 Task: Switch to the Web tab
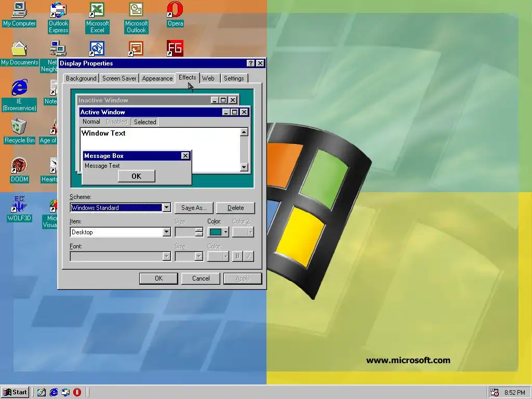pos(208,78)
